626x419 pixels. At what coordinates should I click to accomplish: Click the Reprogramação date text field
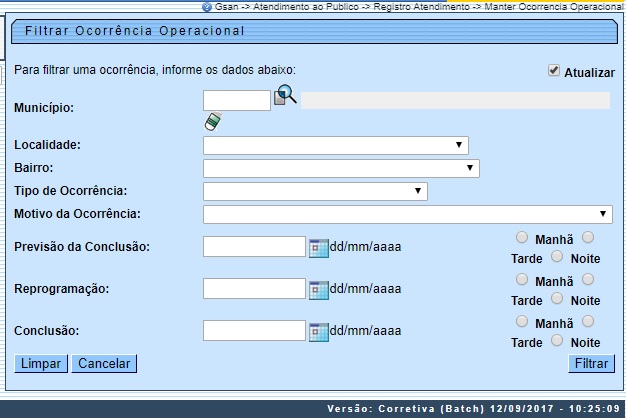(x=253, y=289)
